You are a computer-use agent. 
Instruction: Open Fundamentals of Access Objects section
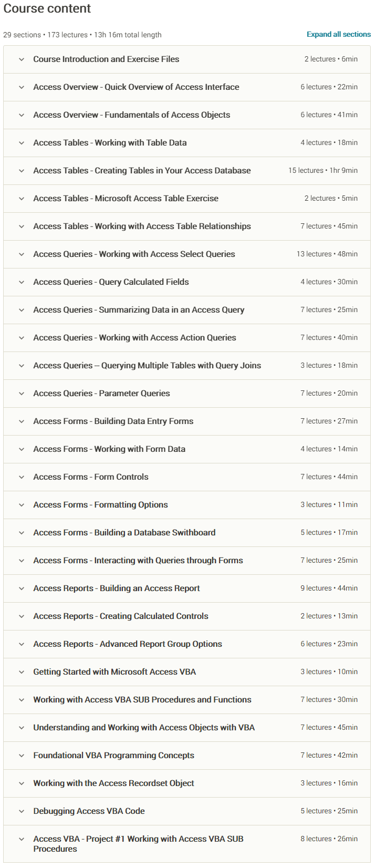pos(22,115)
